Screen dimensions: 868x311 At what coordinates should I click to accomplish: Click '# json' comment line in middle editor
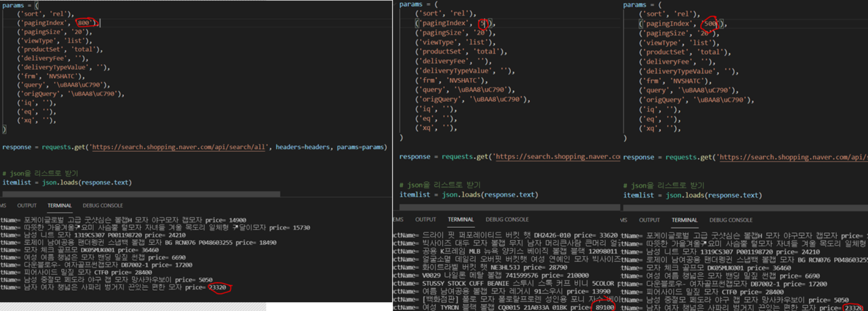[x=439, y=185]
